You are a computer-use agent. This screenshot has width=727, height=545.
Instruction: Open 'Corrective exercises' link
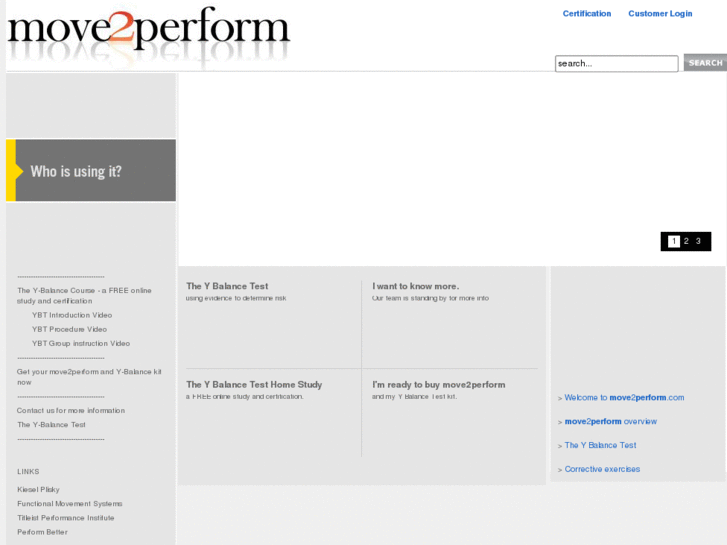pos(602,469)
